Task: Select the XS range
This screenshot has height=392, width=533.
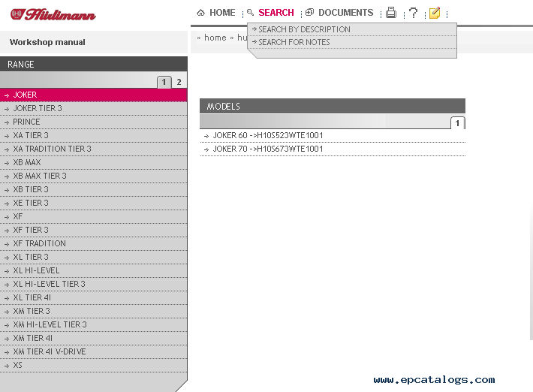Action: tap(94, 366)
